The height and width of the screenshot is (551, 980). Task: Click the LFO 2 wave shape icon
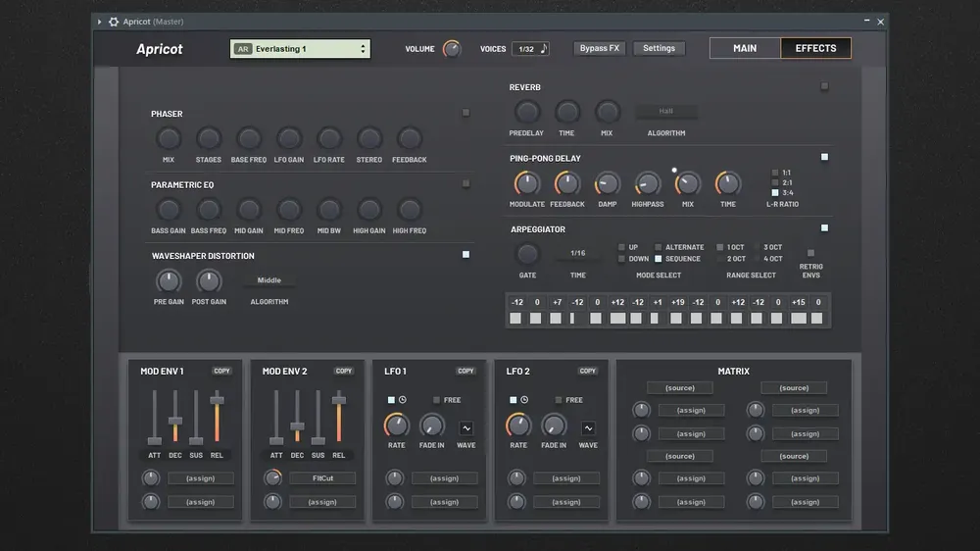588,428
